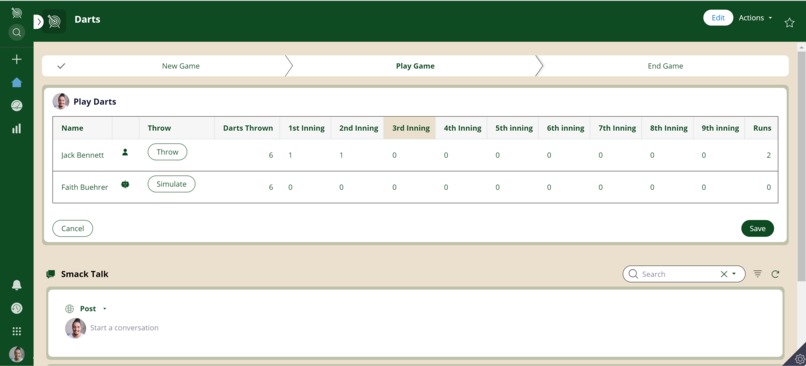
Task: Open the app launcher grid icon
Action: 16,332
